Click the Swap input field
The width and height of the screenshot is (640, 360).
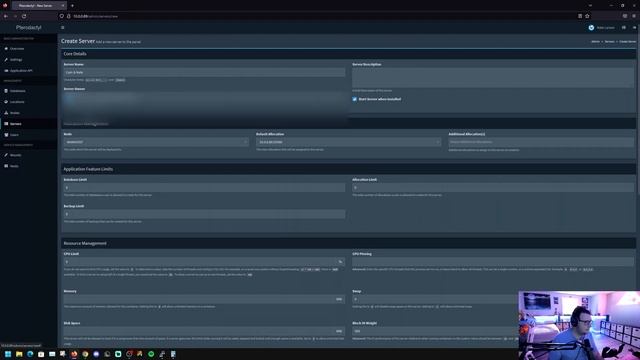pos(435,299)
